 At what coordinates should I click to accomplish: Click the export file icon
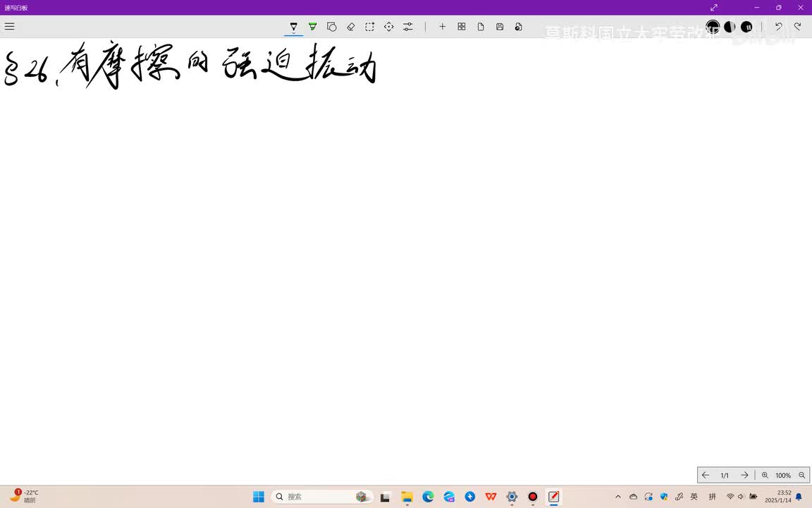point(518,26)
